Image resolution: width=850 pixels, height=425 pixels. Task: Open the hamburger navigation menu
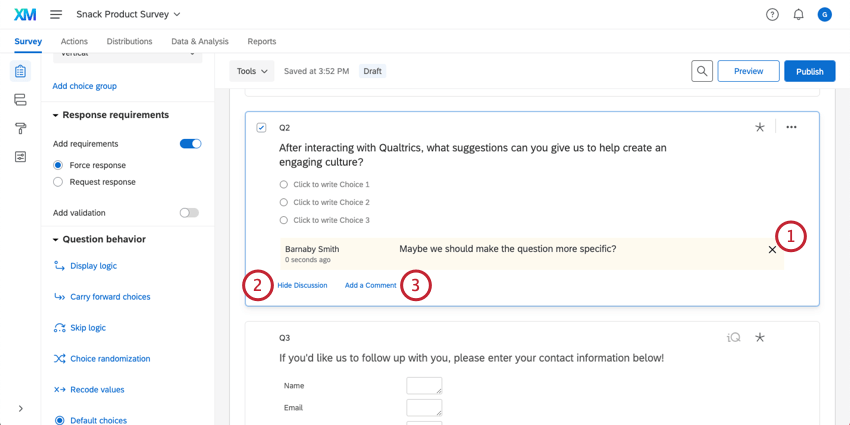56,15
